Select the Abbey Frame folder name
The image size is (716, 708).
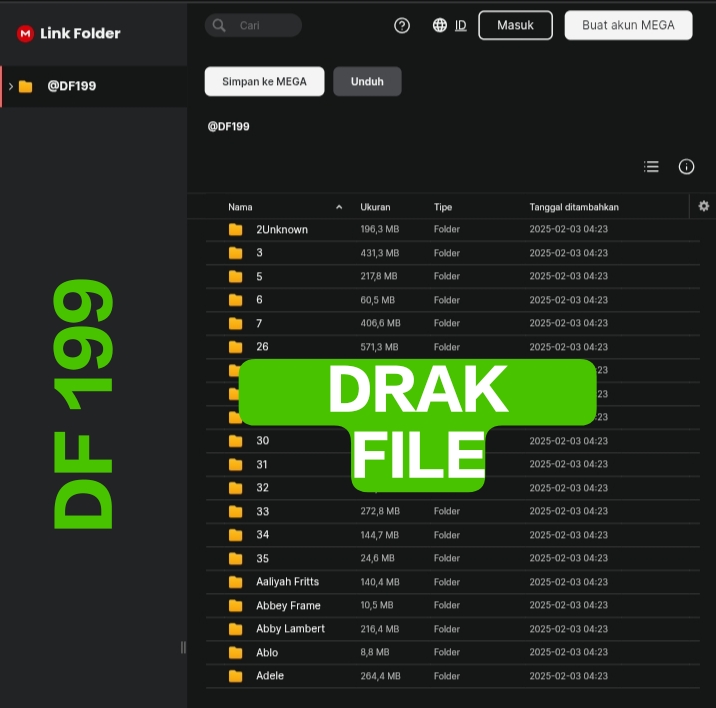pyautogui.click(x=288, y=605)
